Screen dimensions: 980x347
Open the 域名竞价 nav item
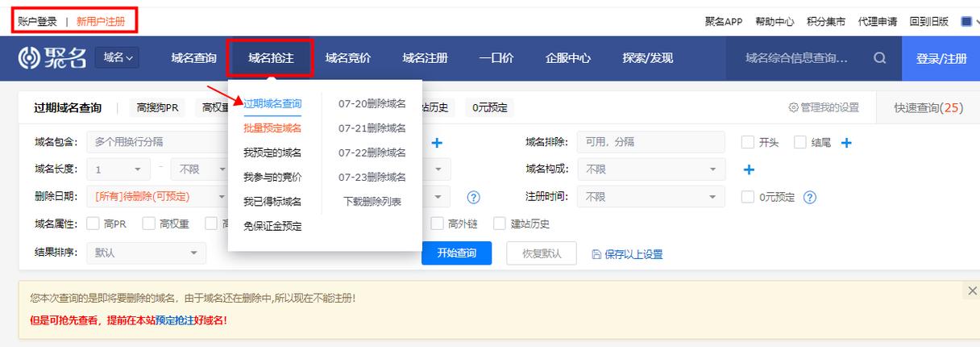point(348,58)
